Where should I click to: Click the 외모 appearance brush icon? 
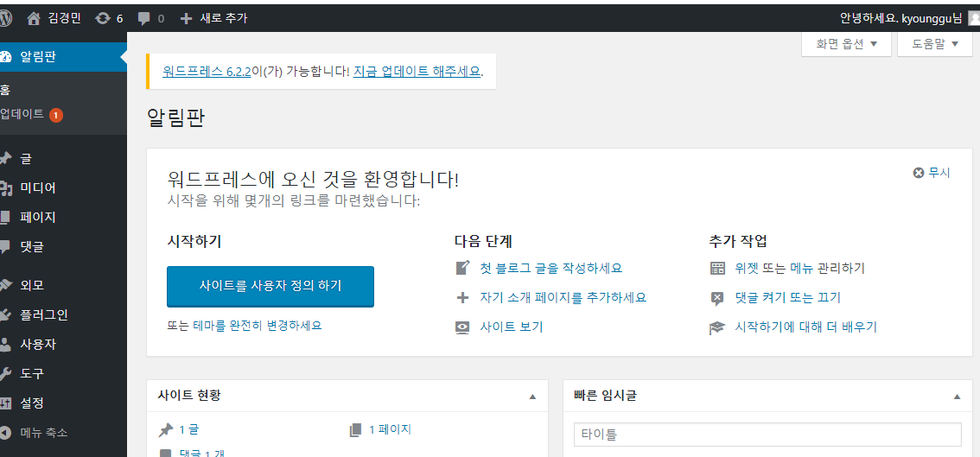coord(6,286)
